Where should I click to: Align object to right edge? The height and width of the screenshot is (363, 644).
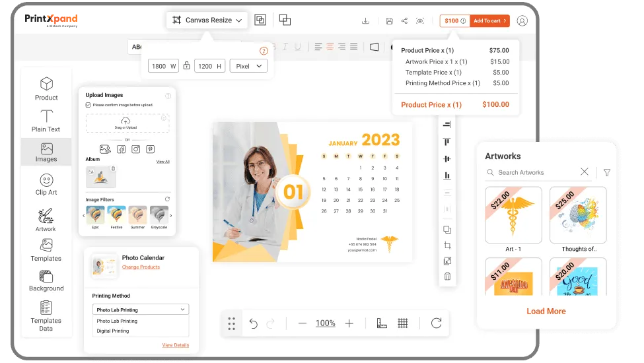(x=447, y=124)
